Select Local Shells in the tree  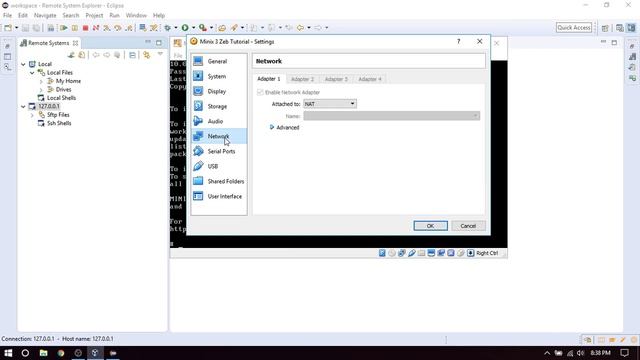(x=61, y=98)
